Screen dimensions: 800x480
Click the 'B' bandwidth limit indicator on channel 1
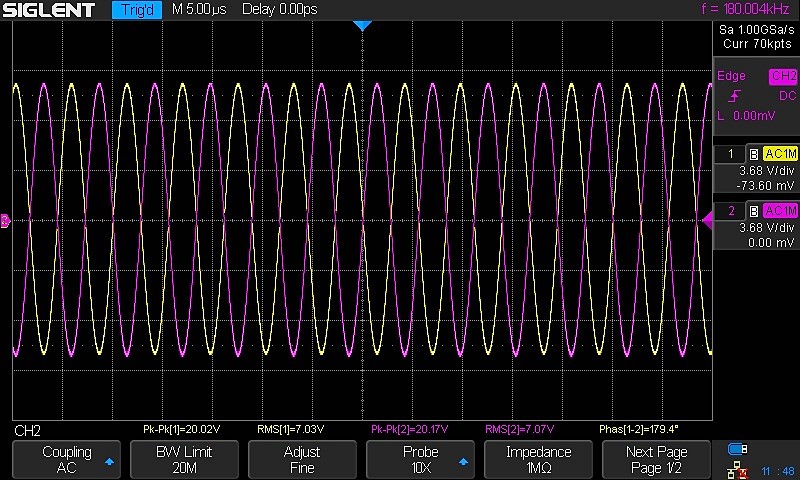click(x=753, y=154)
